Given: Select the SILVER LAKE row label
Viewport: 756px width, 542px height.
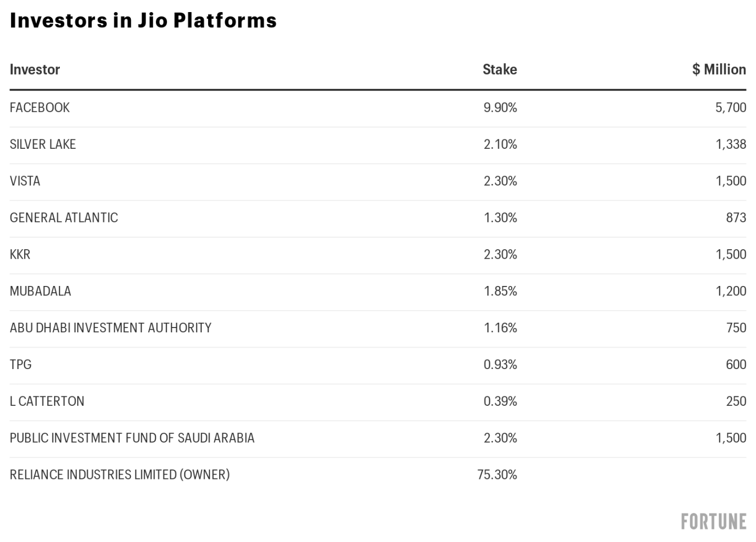Looking at the screenshot, I should [43, 144].
